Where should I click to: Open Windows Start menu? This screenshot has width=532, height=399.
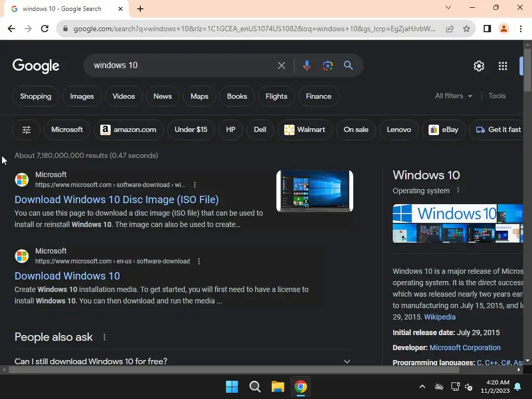[x=232, y=387]
